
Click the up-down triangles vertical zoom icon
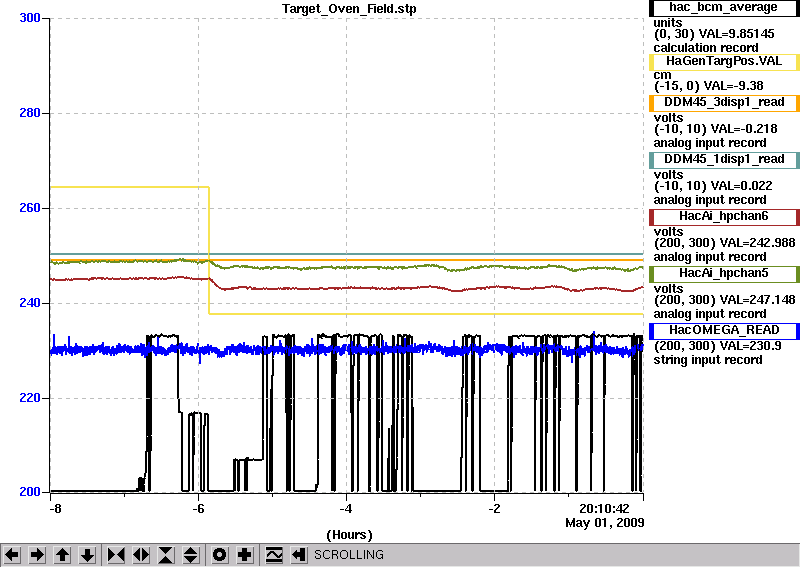click(191, 555)
